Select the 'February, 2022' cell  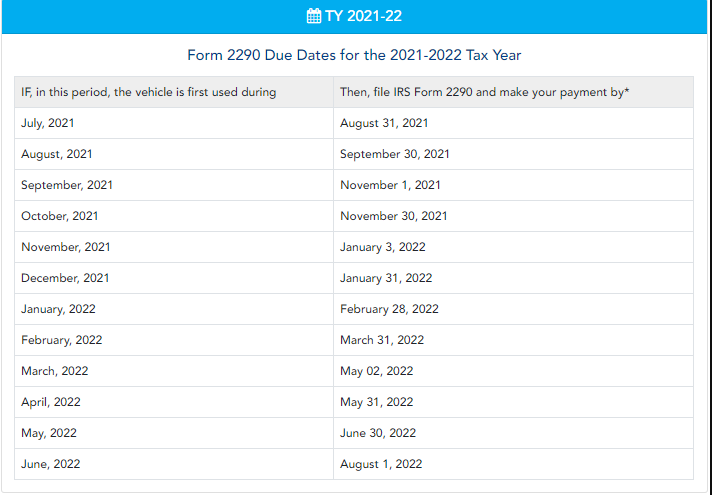pyautogui.click(x=174, y=340)
